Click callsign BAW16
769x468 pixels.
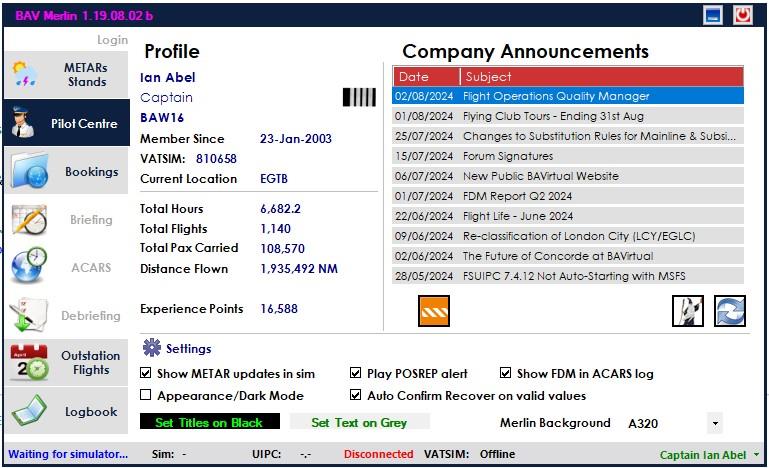[162, 117]
